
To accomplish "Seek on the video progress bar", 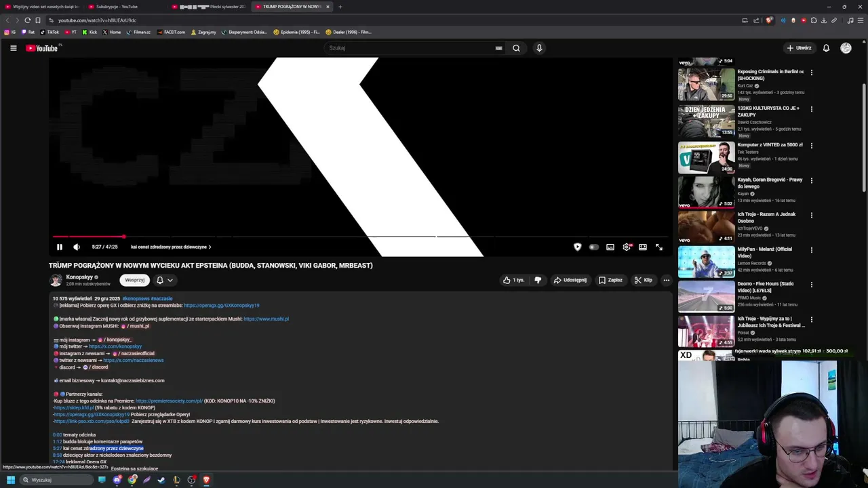I will coord(360,237).
